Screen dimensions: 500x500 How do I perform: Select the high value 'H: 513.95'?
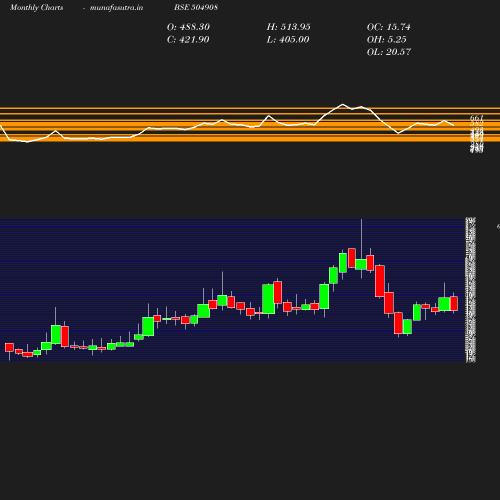(x=288, y=27)
